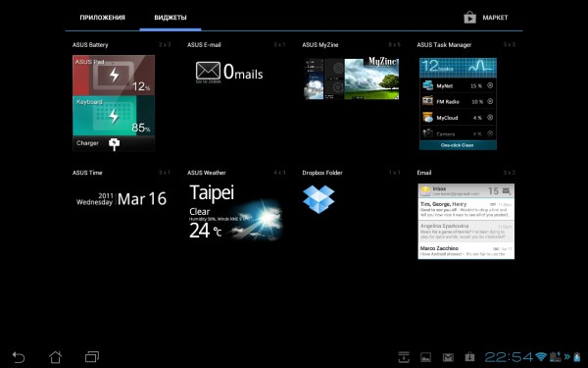The width and height of the screenshot is (588, 368).
Task: Click the ASUS Weather widget title
Action: 206,173
